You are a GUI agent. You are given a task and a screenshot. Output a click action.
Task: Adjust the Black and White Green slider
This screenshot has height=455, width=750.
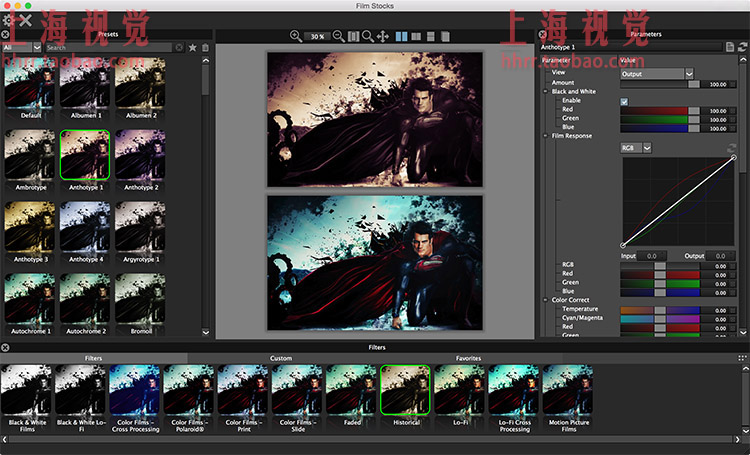pyautogui.click(x=660, y=120)
